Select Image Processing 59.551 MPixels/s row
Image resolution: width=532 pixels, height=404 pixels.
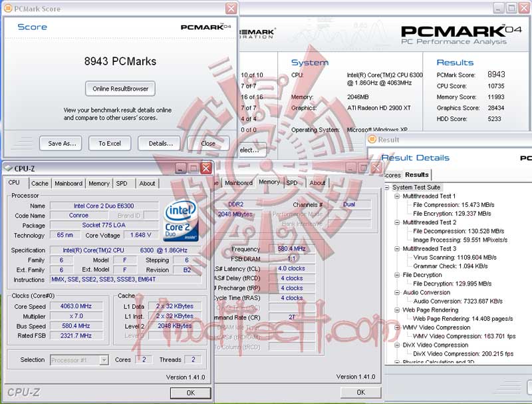tap(460, 240)
